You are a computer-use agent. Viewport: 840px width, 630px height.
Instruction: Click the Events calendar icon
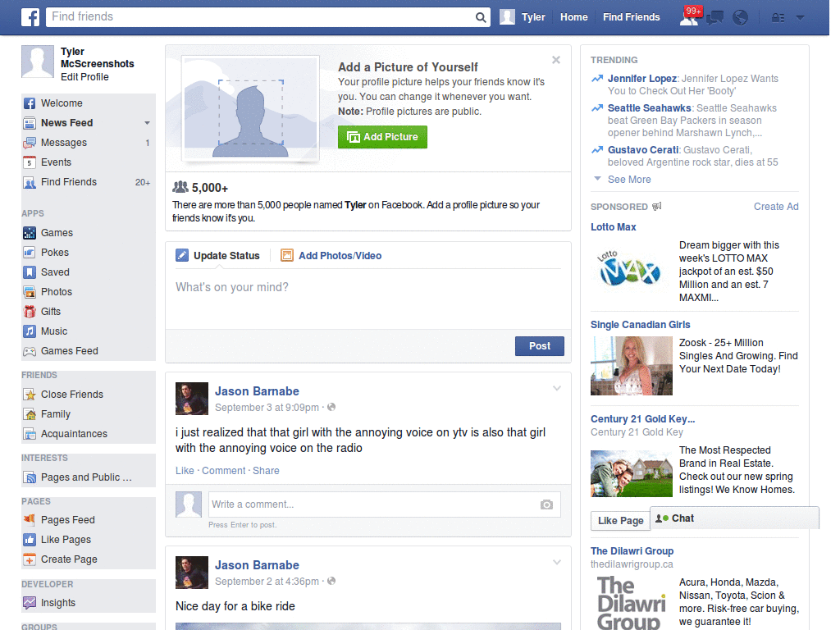pyautogui.click(x=30, y=162)
